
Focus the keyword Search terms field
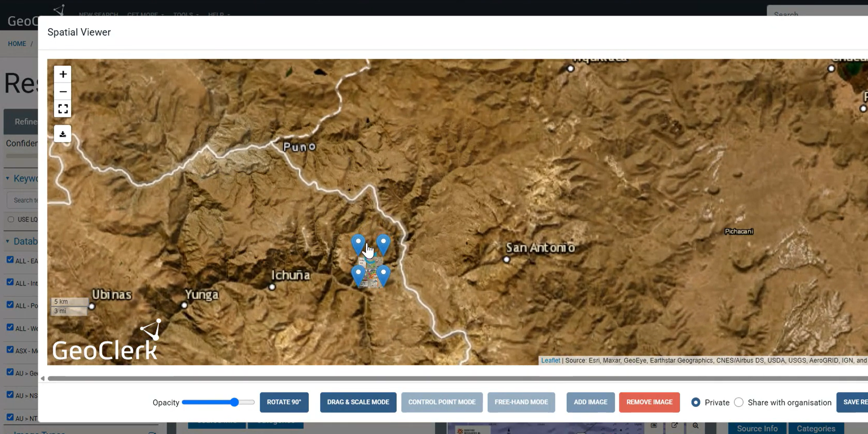[22, 200]
